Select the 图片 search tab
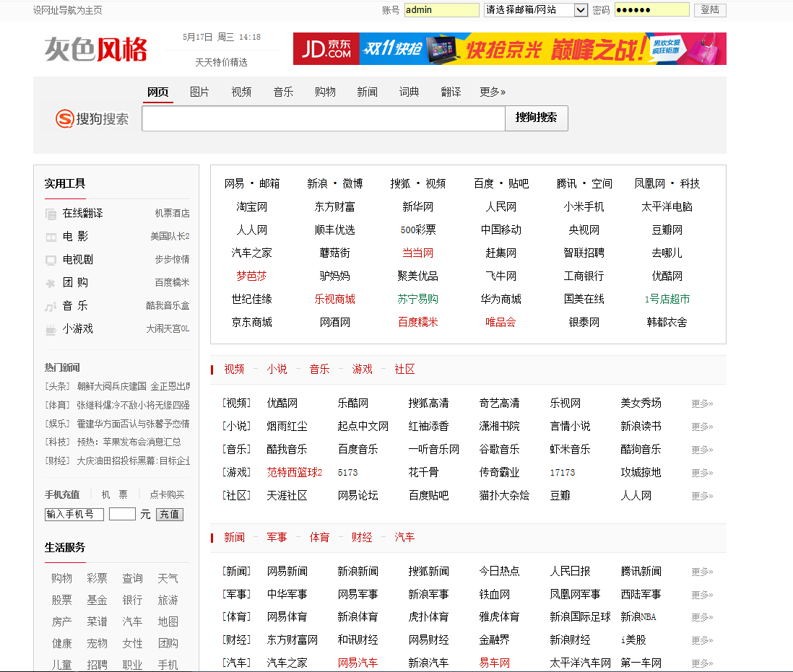The height and width of the screenshot is (672, 793). 199,92
